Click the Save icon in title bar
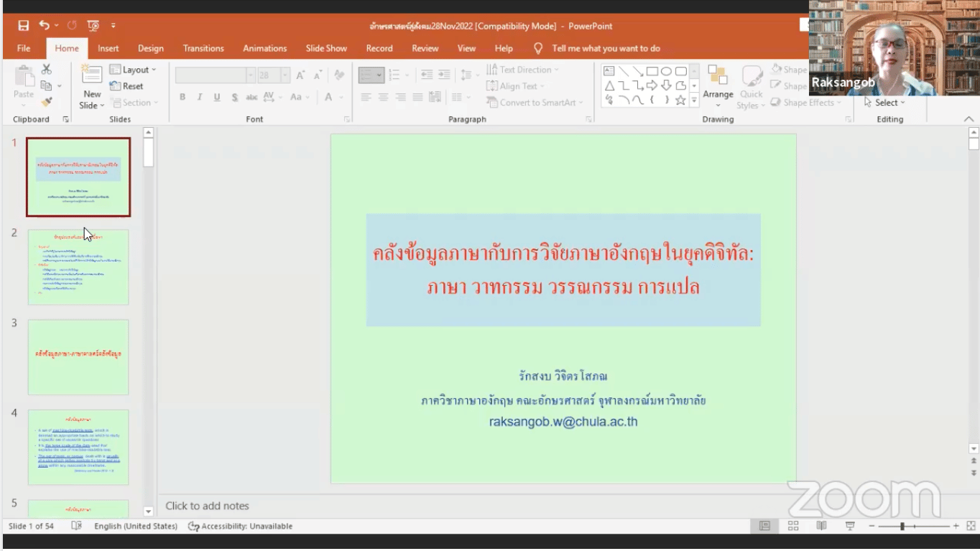980x551 pixels. (x=24, y=26)
